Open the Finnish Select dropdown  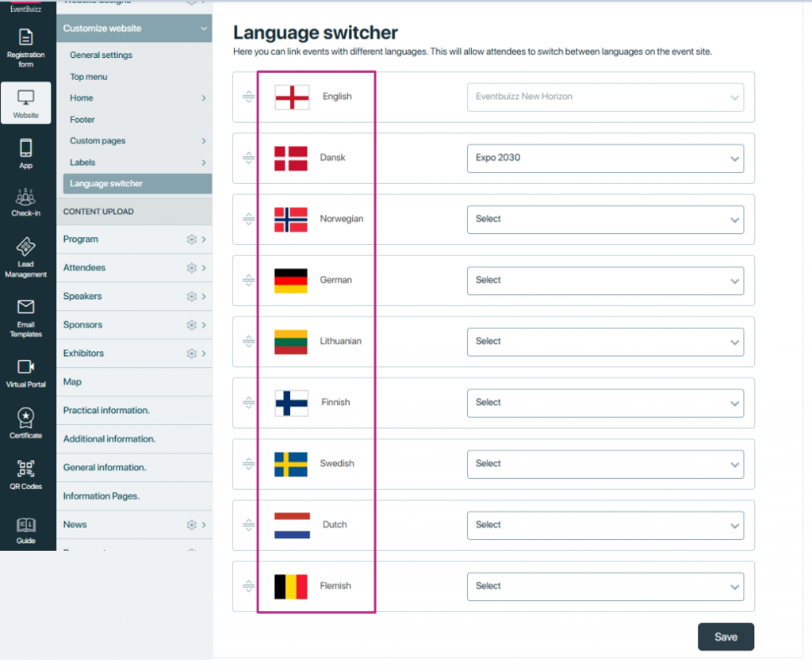click(x=605, y=403)
